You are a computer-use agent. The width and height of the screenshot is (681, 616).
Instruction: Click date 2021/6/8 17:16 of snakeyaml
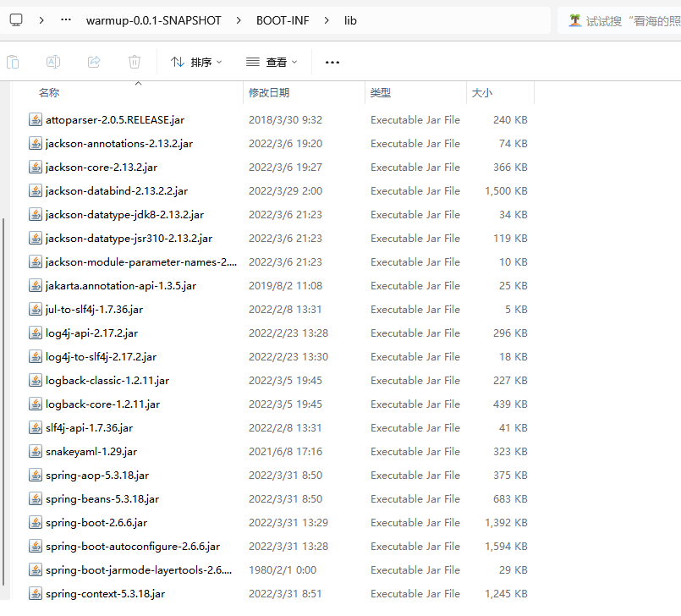pyautogui.click(x=285, y=452)
